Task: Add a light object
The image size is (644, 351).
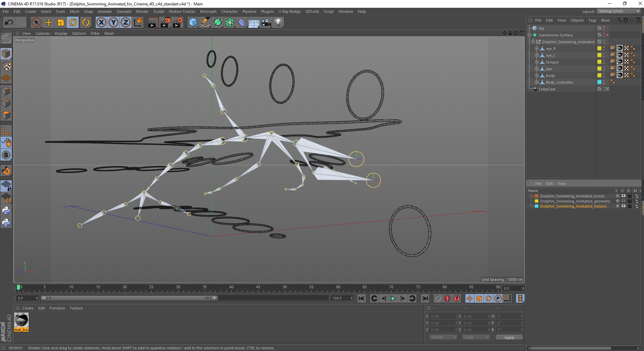Action: [278, 23]
